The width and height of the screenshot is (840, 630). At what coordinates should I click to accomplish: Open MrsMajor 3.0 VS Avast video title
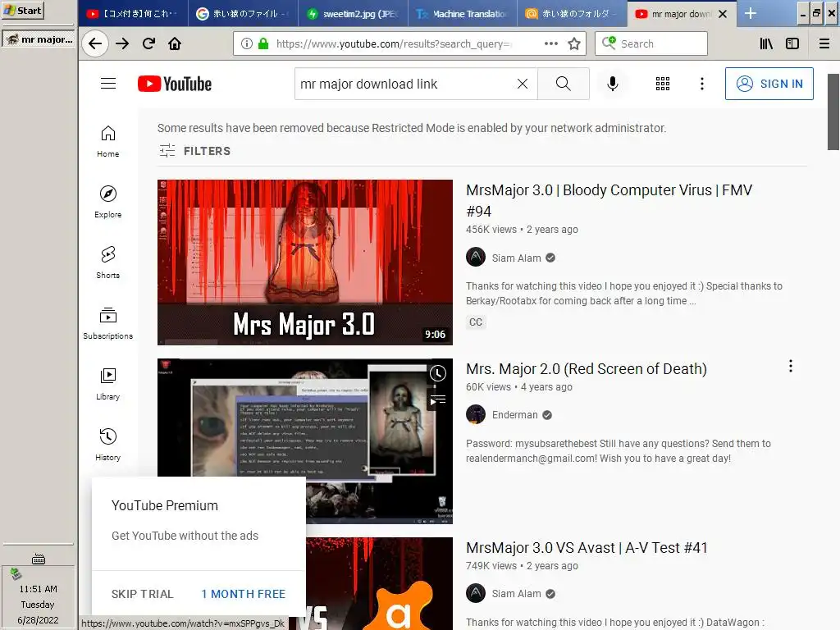click(x=587, y=548)
